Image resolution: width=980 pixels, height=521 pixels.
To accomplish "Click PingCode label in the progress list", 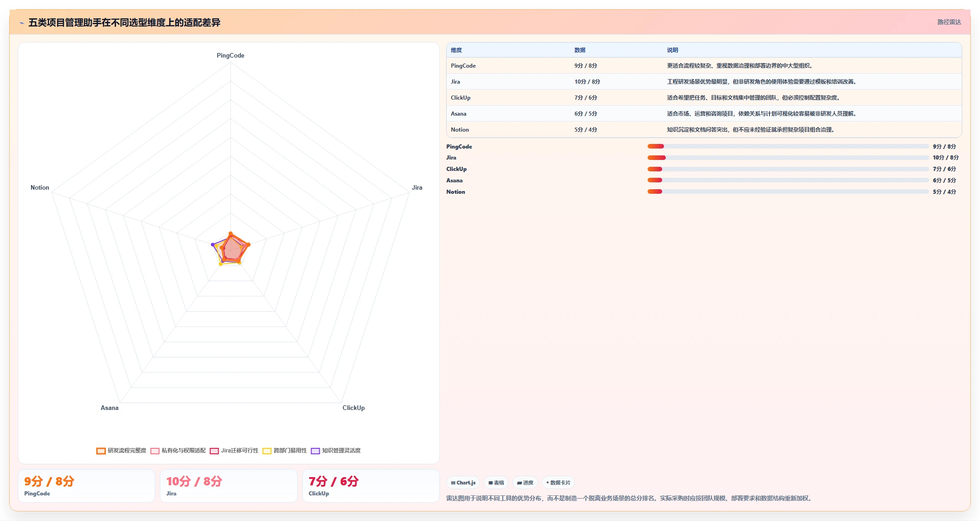I will tap(459, 147).
